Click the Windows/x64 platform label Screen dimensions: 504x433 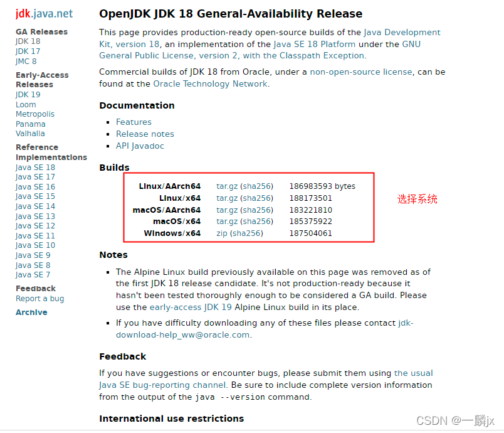[x=172, y=233]
